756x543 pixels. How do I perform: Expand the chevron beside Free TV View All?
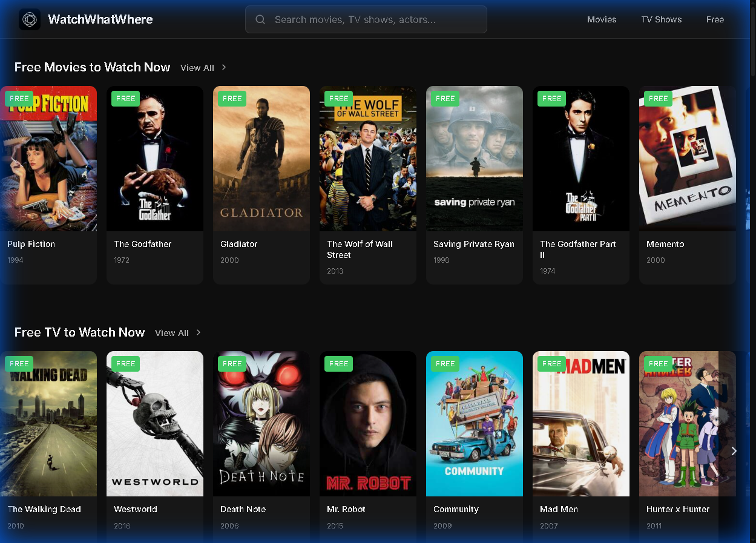pyautogui.click(x=198, y=332)
